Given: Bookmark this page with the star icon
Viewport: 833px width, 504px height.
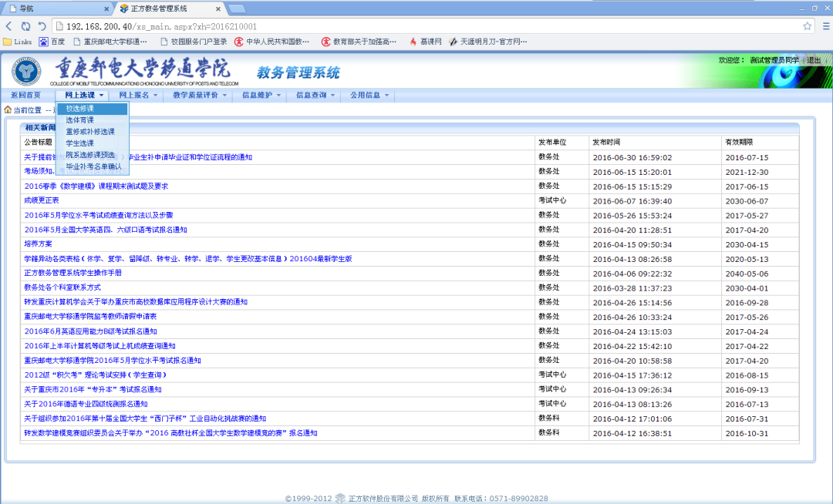Looking at the screenshot, I should pyautogui.click(x=807, y=26).
